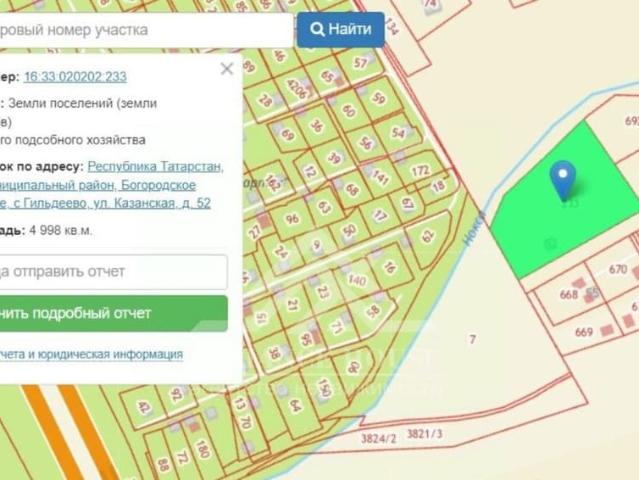Pick parcel 670 on the map

tap(618, 269)
